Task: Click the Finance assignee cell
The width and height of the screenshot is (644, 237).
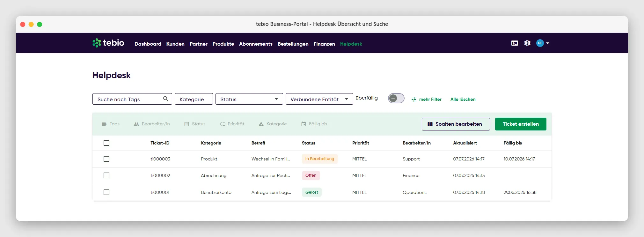Action: coord(411,175)
